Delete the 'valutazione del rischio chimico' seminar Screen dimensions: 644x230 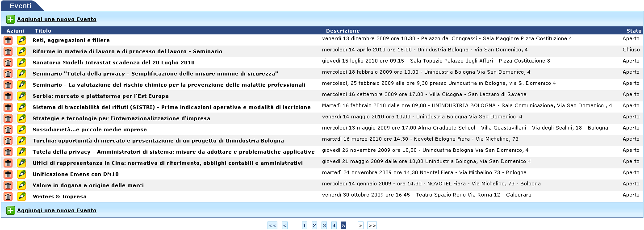8,85
